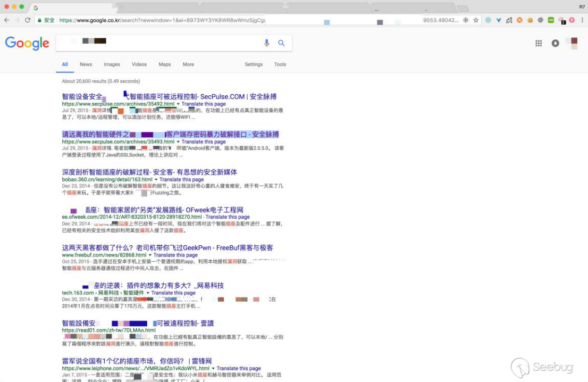The width and height of the screenshot is (588, 382).
Task: Click the tab favicon with Google G
Action: (36, 8)
